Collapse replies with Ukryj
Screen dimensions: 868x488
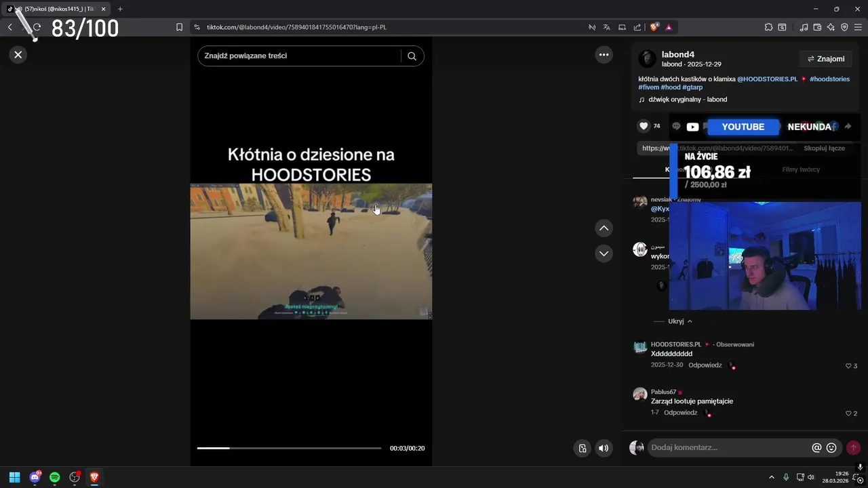(680, 321)
